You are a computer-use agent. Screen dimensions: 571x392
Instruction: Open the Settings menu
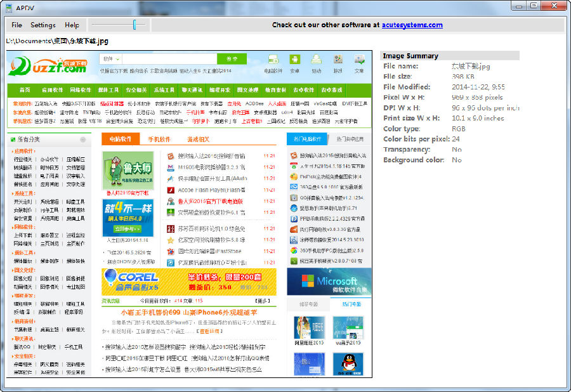(43, 25)
